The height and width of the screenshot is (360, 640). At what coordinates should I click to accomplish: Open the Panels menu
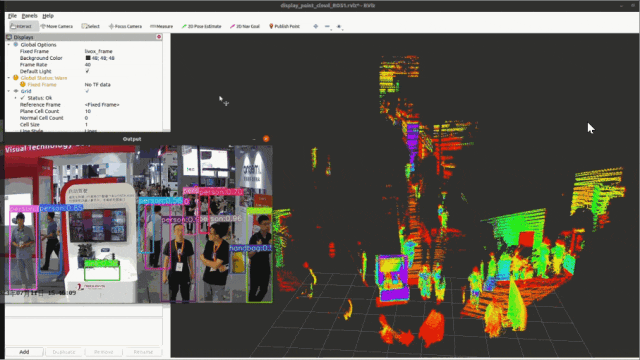(29, 16)
